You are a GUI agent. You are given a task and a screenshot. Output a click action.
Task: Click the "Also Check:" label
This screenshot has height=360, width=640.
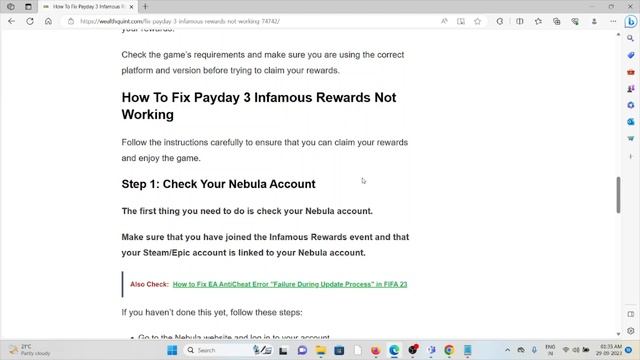click(x=149, y=284)
